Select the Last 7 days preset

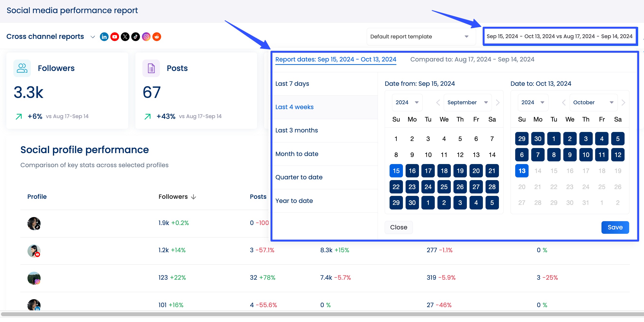click(292, 84)
